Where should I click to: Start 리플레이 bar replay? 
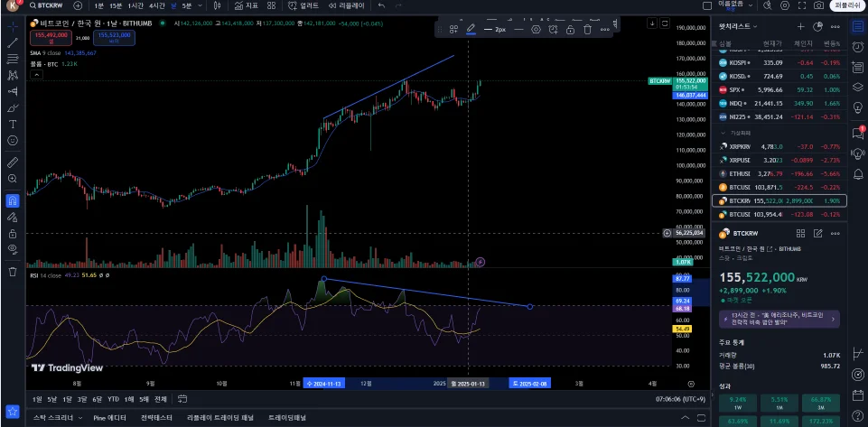347,5
